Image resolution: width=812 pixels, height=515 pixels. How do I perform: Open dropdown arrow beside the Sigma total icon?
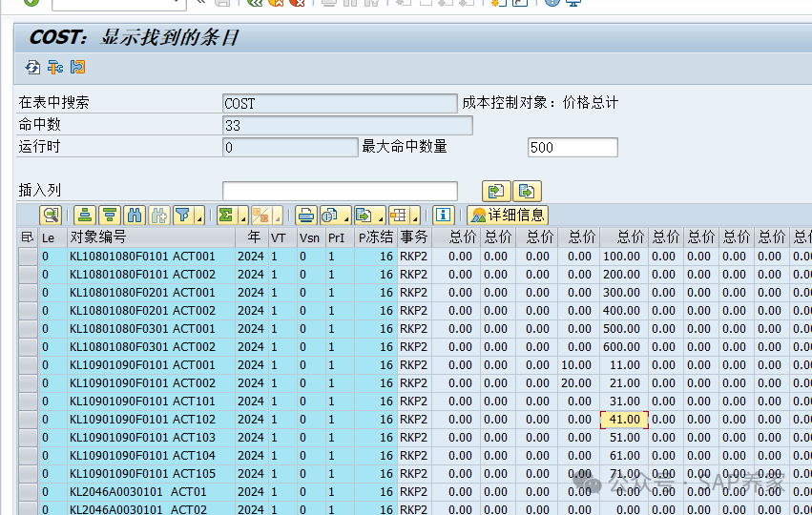(243, 216)
